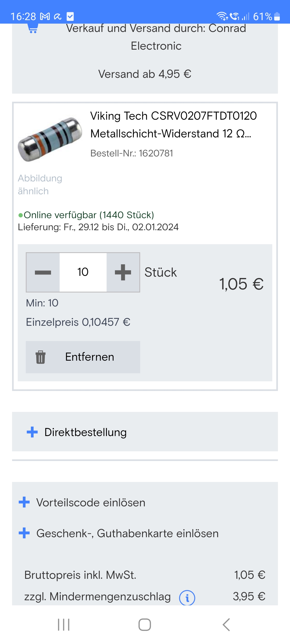Select the Mindermengenzuschlag amount '3,95 €'

pyautogui.click(x=249, y=597)
